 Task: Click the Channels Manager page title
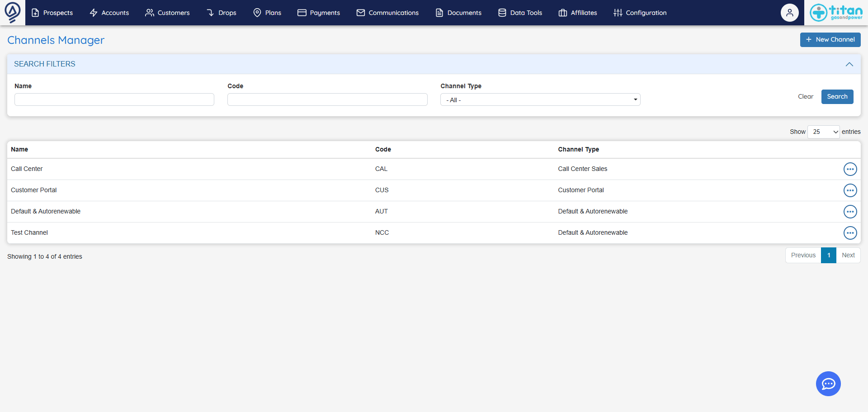pyautogui.click(x=56, y=40)
